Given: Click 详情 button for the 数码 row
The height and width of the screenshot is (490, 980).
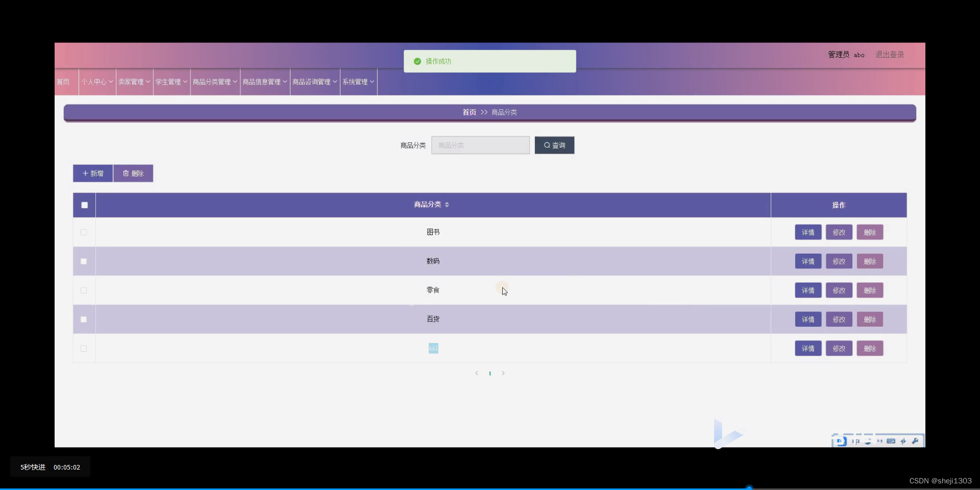Looking at the screenshot, I should tap(808, 261).
